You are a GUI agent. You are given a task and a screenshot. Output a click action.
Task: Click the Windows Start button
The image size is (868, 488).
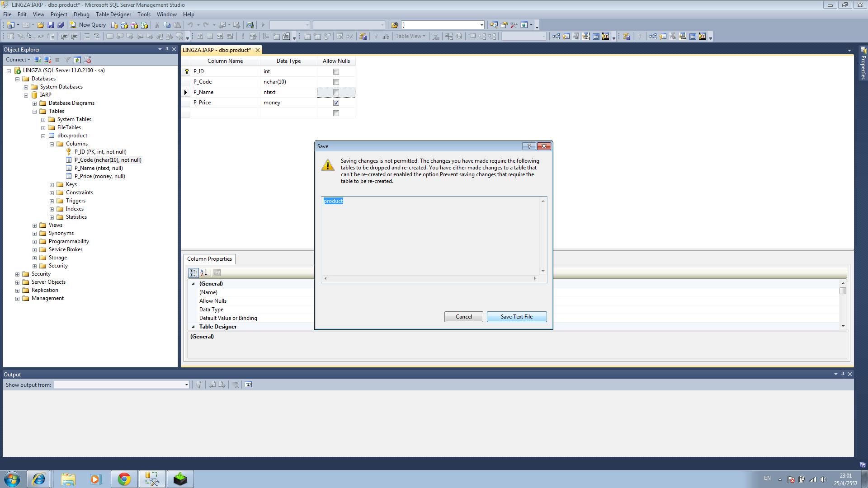[12, 479]
